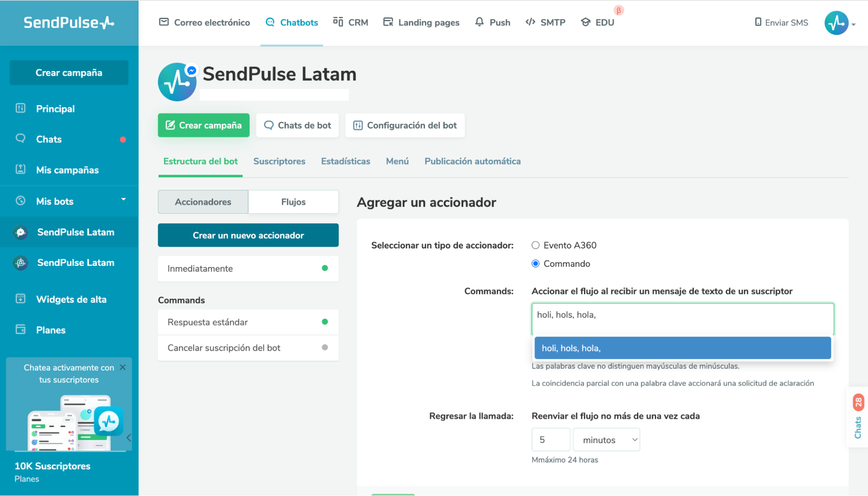Image resolution: width=868 pixels, height=496 pixels.
Task: Click Crear un nuevo accionador button
Action: pos(248,235)
